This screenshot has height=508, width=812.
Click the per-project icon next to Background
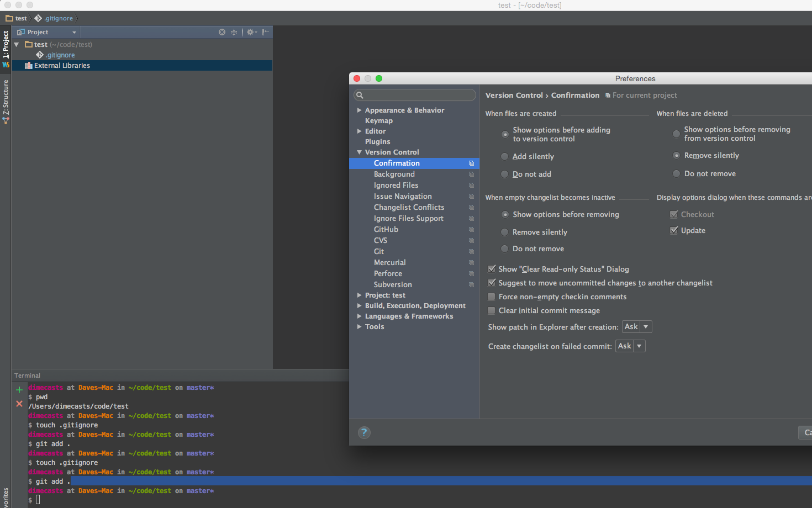[x=471, y=174]
